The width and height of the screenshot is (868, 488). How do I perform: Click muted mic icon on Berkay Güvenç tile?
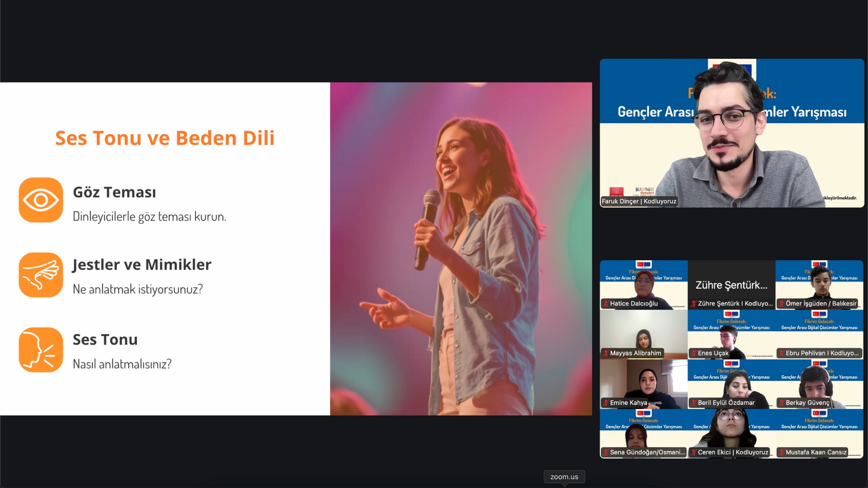pos(781,403)
